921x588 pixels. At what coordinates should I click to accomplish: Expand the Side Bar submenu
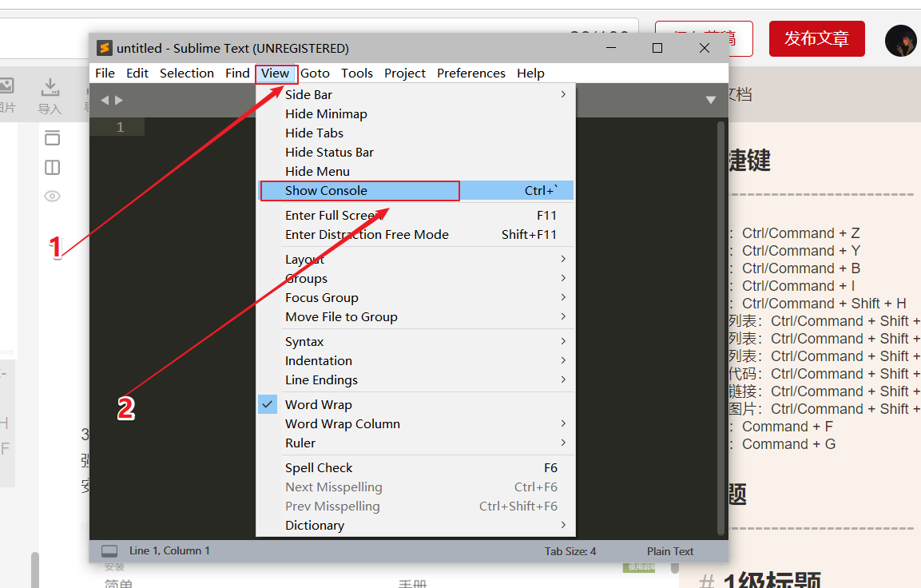(x=415, y=94)
